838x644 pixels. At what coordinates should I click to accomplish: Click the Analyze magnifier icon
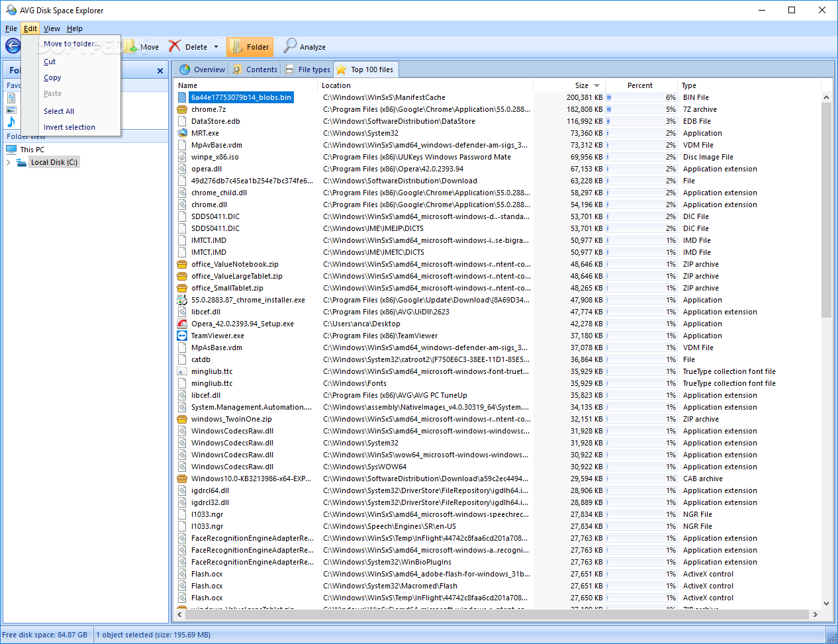tap(290, 46)
